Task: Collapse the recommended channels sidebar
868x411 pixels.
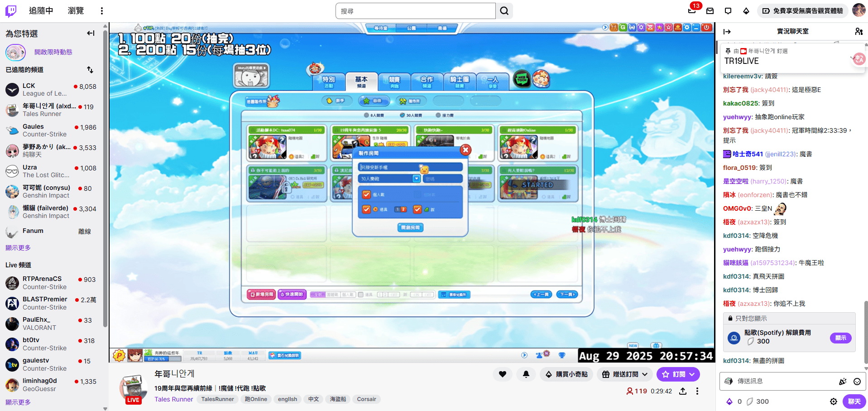Action: coord(91,33)
